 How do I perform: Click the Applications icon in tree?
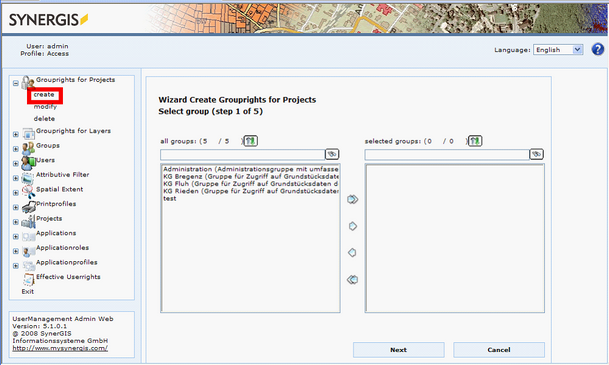click(28, 236)
